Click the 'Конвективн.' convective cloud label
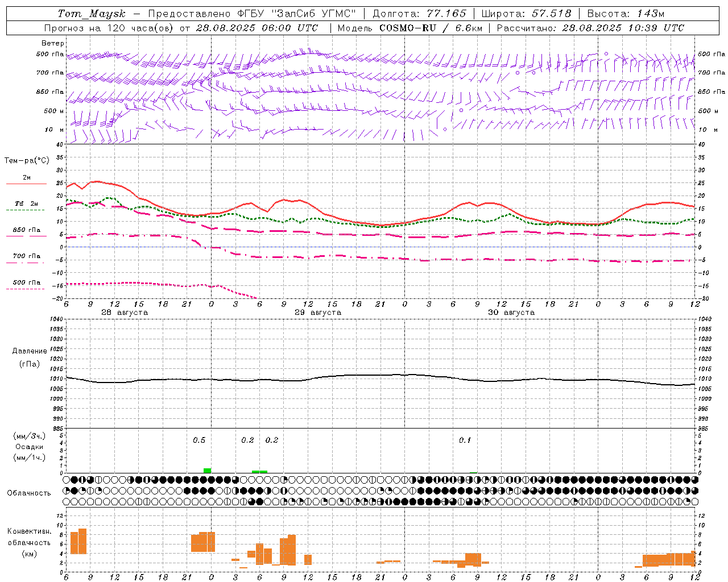 pyautogui.click(x=30, y=531)
